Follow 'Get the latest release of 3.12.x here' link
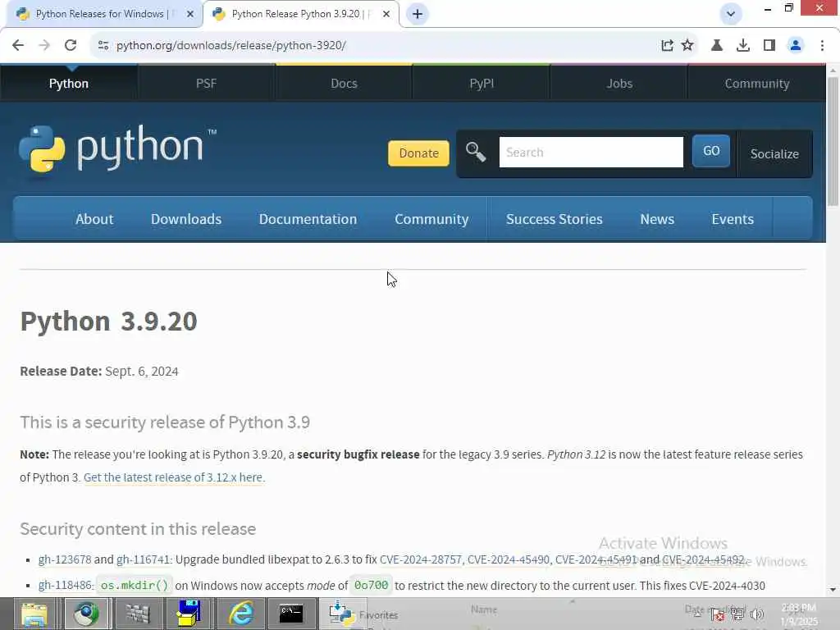 [x=173, y=477]
